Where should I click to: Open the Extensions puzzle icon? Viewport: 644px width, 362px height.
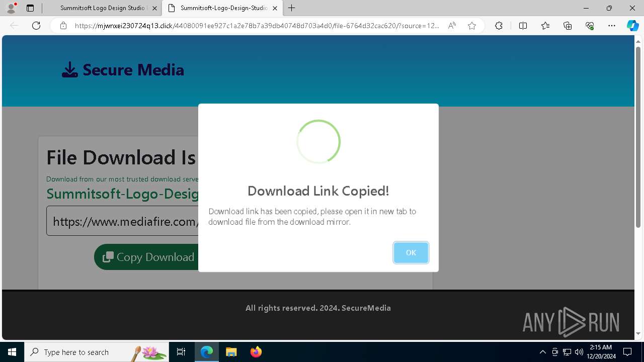[499, 26]
